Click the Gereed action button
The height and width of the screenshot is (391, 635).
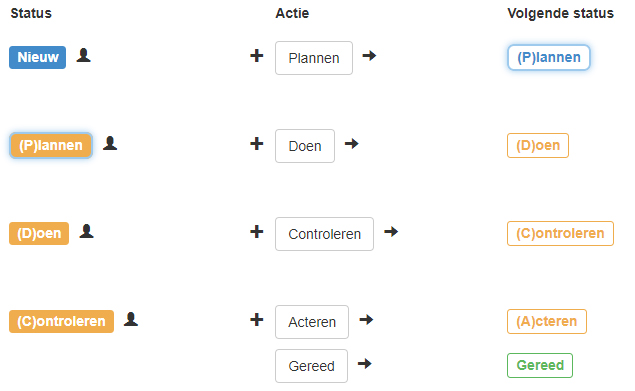click(x=311, y=366)
